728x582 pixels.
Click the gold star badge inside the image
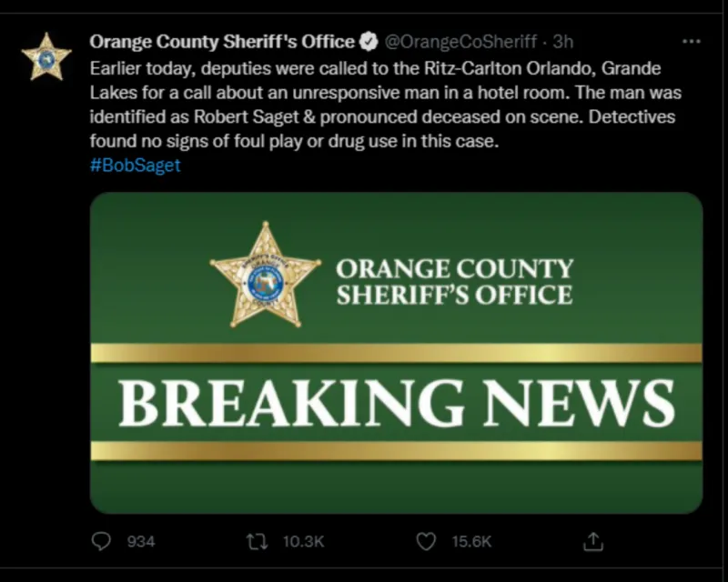pos(265,275)
